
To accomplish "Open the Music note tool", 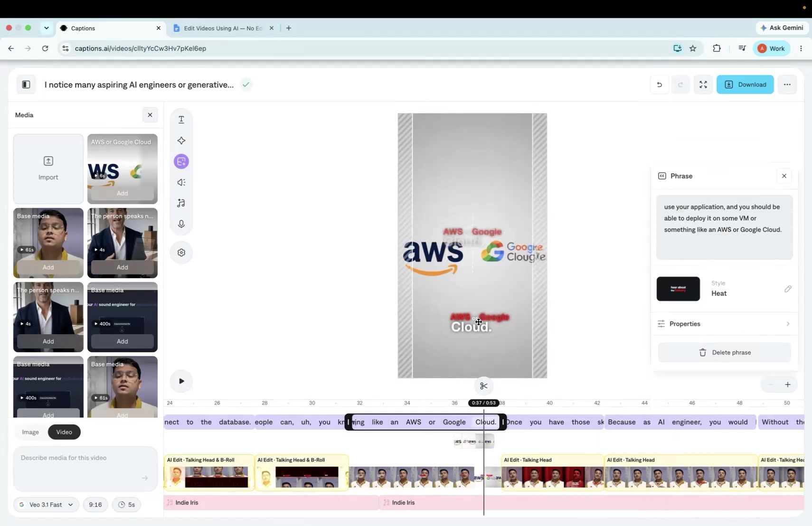I will pos(181,203).
